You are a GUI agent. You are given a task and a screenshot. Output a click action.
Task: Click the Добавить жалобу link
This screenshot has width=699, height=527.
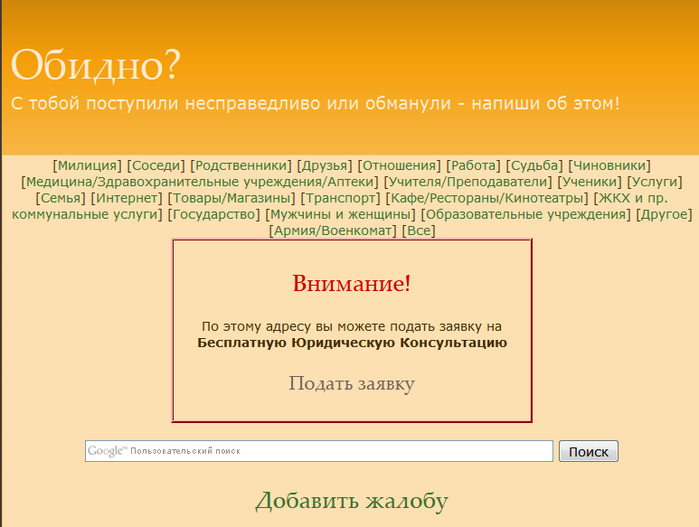point(352,501)
